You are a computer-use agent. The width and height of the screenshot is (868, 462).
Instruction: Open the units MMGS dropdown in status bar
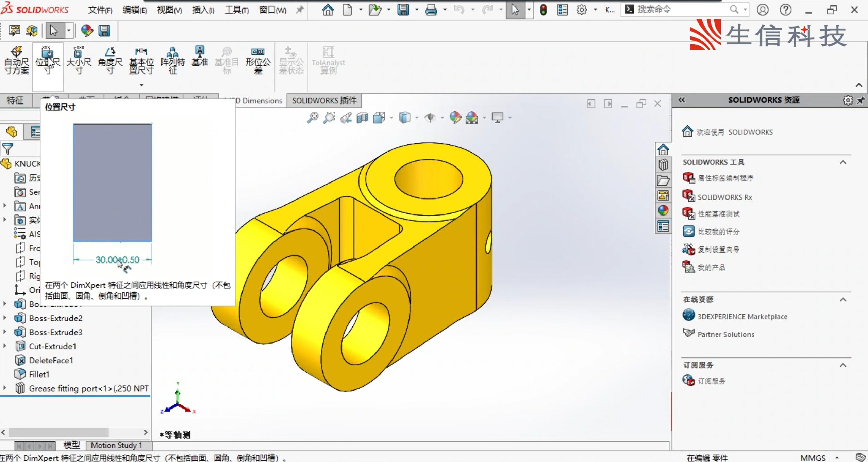point(837,458)
